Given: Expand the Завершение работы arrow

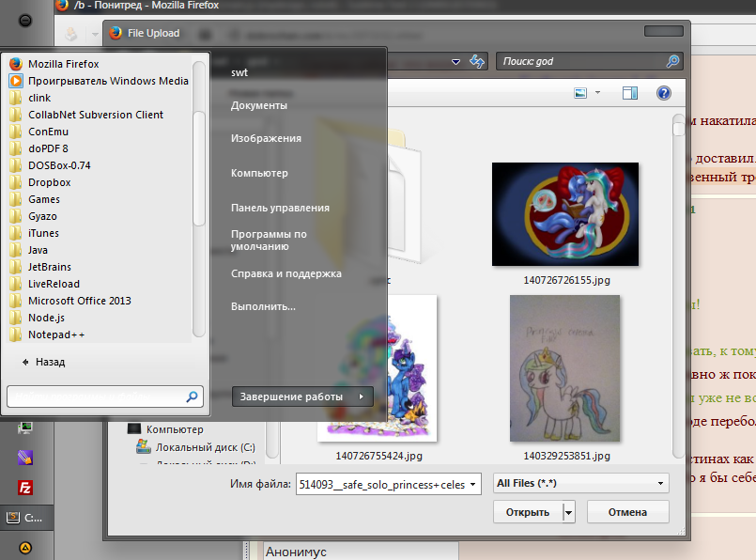Looking at the screenshot, I should coord(362,397).
